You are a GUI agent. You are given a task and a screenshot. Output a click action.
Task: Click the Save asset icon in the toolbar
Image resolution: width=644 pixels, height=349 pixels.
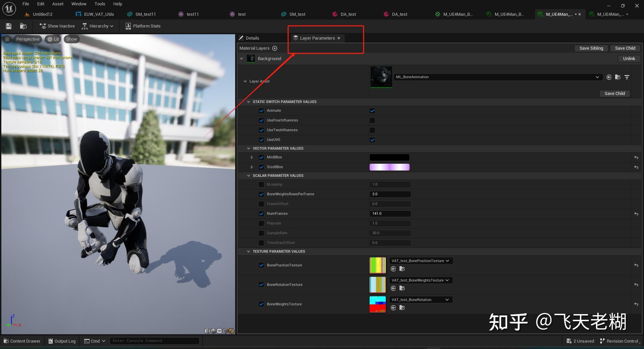[x=8, y=26]
